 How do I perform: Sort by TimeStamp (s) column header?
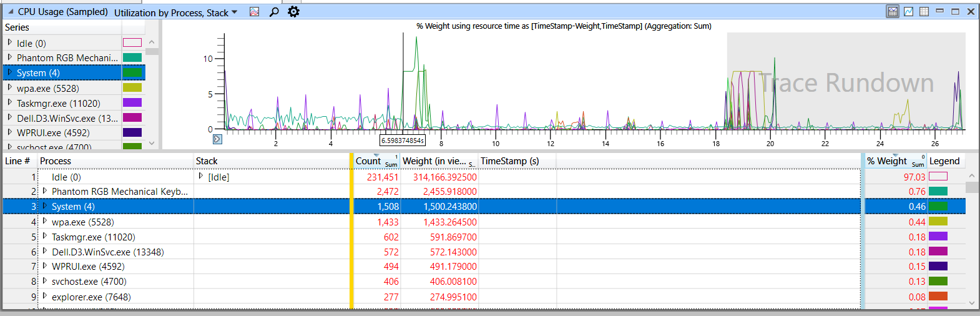[517, 161]
